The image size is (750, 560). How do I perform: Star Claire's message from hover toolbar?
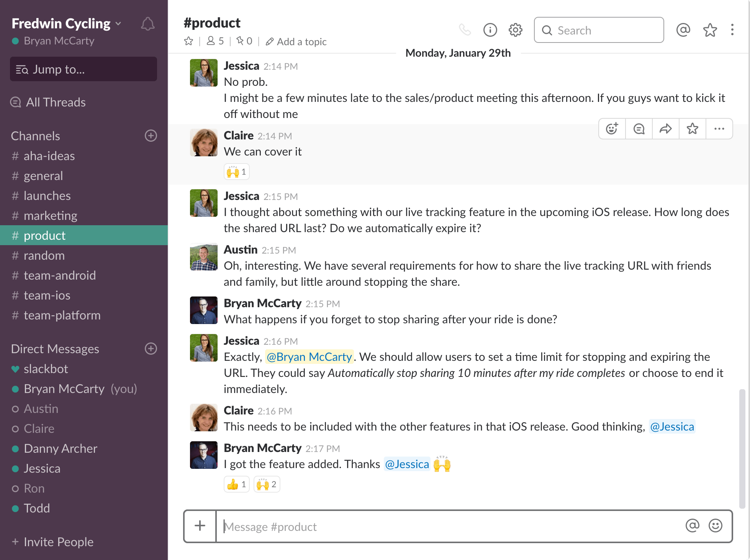click(x=692, y=129)
